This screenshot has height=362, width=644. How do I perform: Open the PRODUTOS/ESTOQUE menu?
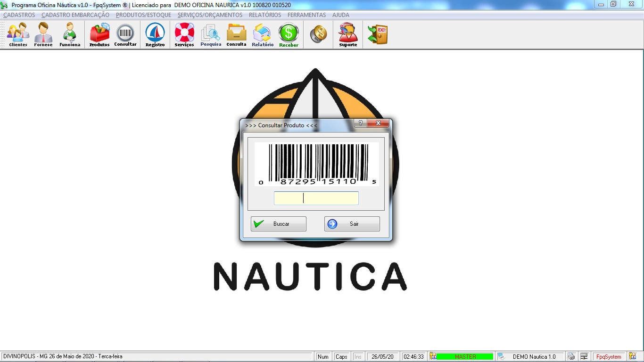[x=143, y=15]
